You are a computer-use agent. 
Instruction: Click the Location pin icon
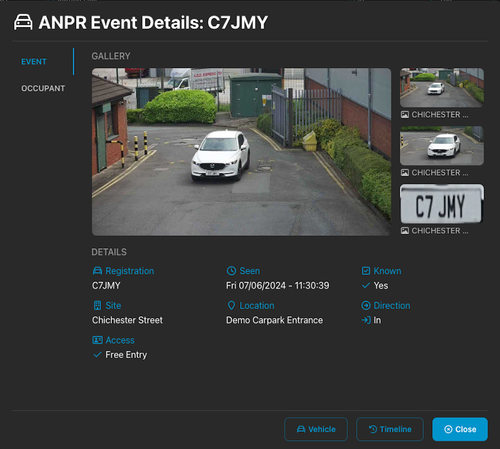(231, 305)
